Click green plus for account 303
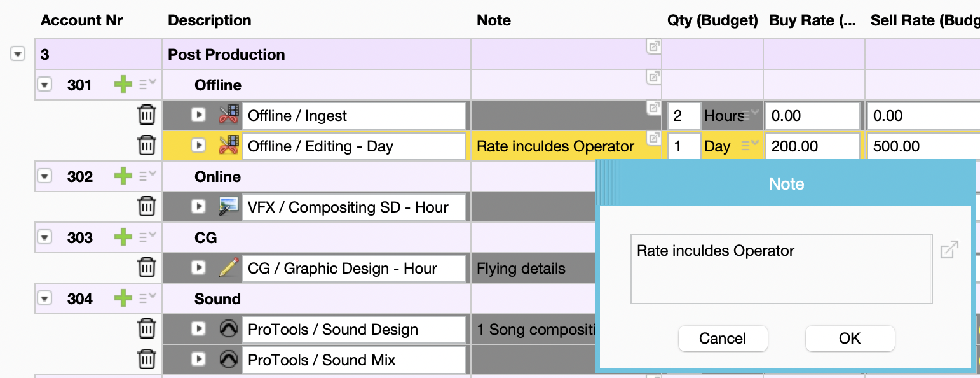980x378 pixels. (123, 237)
